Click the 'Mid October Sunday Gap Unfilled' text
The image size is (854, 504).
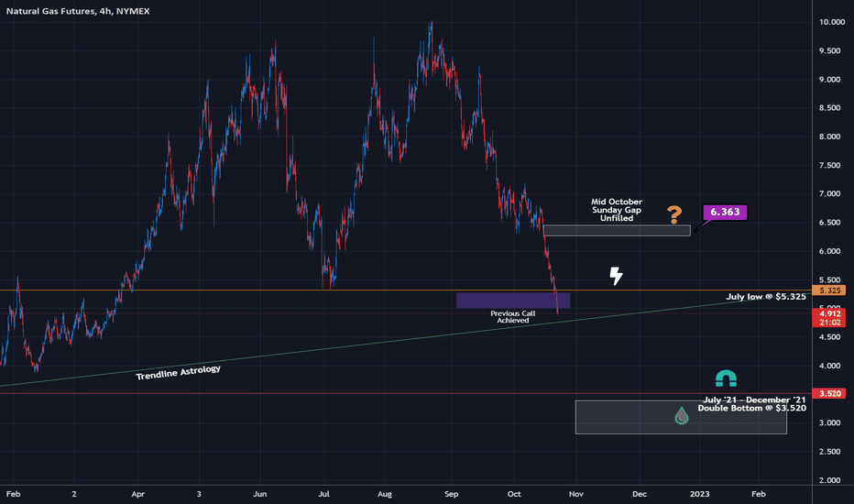click(x=617, y=210)
